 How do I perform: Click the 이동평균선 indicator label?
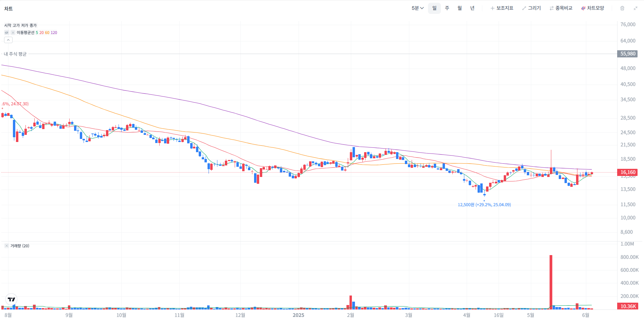coord(25,33)
